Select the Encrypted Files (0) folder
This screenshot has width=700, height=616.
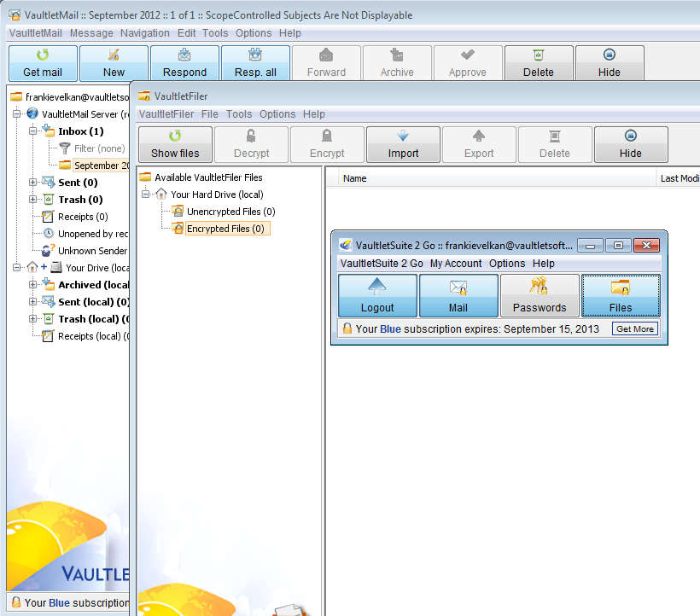[x=225, y=229]
